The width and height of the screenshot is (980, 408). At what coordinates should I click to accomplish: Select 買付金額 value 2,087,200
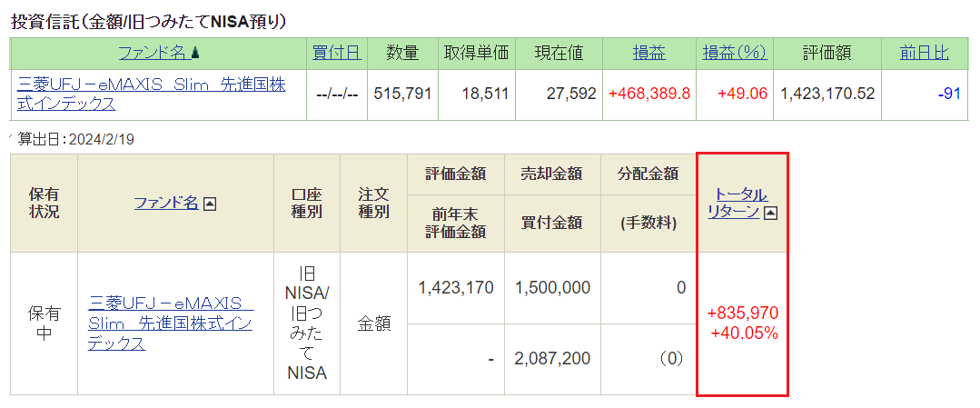click(552, 359)
